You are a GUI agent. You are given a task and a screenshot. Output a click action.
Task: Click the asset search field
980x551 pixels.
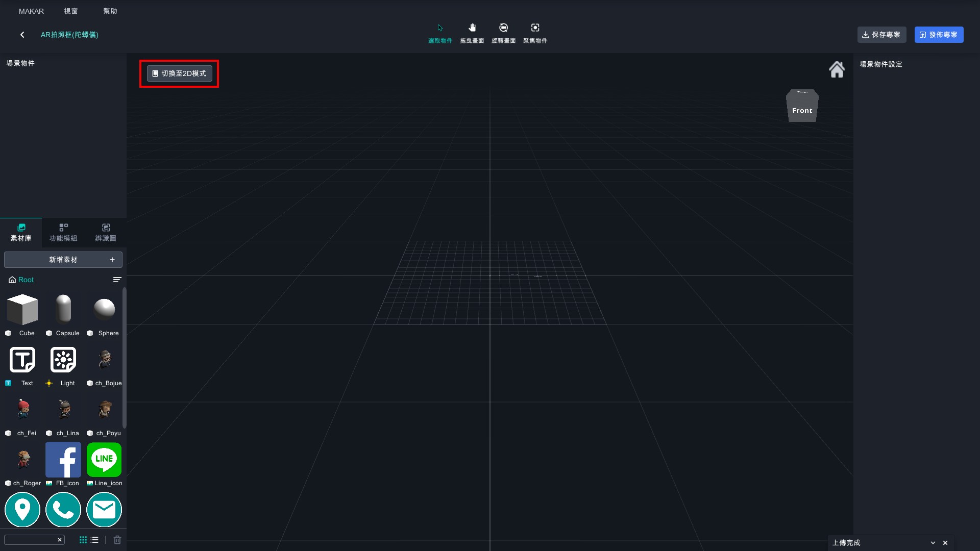tap(30, 540)
